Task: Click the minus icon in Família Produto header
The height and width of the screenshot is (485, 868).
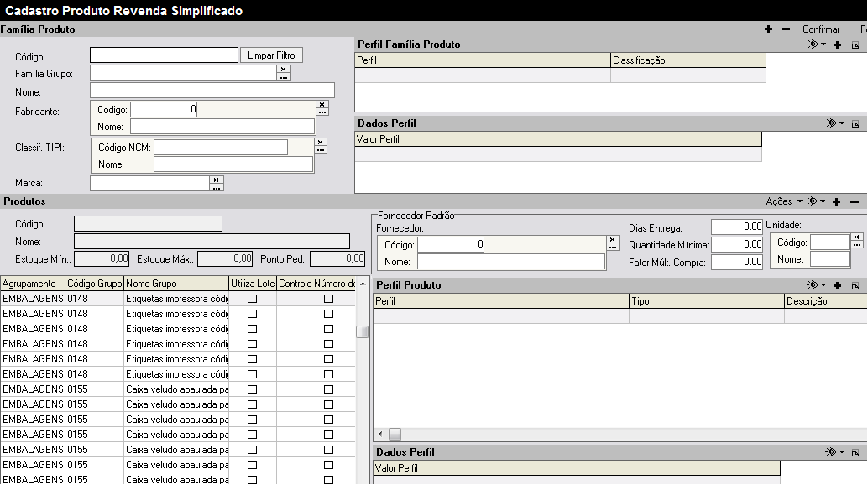Action: 786,29
